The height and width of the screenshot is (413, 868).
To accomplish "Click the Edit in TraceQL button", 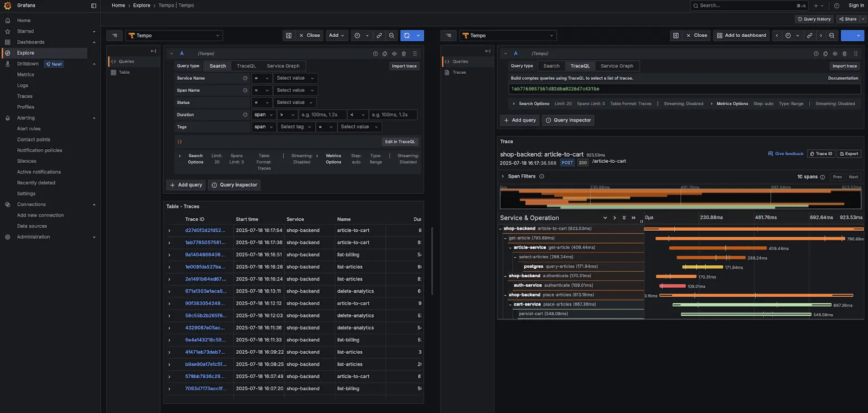I will [x=400, y=142].
